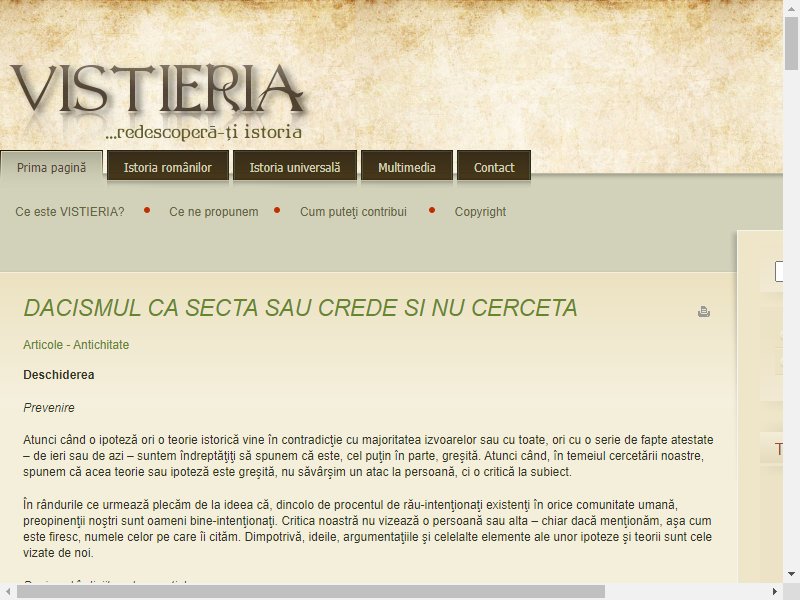Click the horizontal scroll left arrow
The image size is (800, 600).
(8, 591)
